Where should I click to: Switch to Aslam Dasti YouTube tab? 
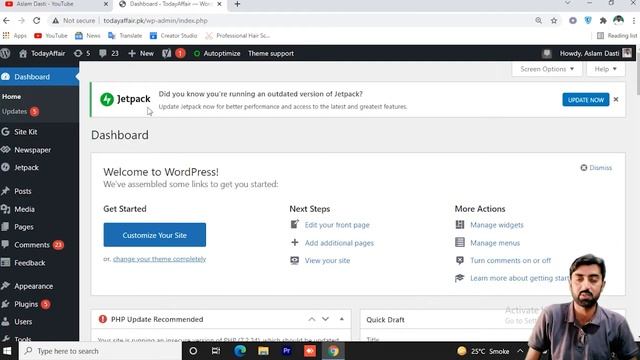coord(56,4)
